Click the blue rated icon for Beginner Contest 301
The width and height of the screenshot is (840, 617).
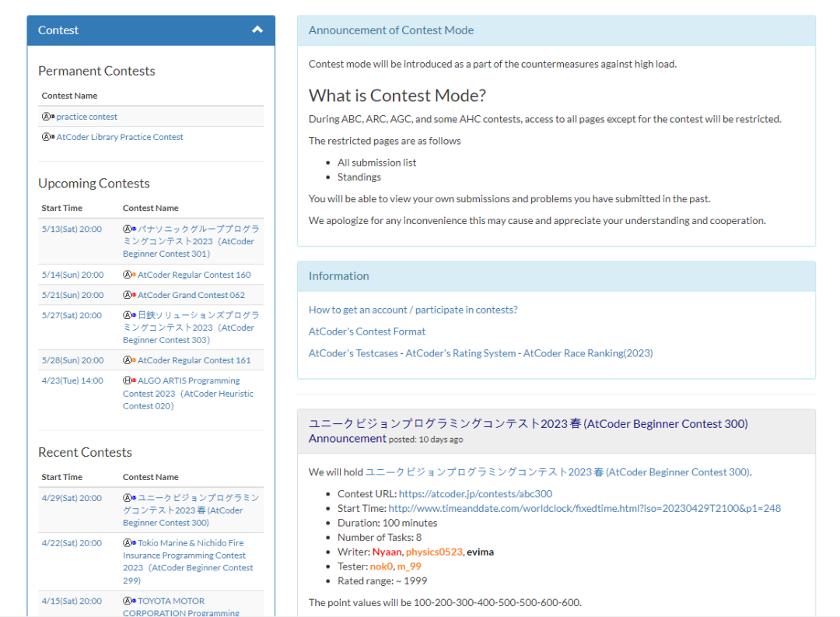pos(130,229)
